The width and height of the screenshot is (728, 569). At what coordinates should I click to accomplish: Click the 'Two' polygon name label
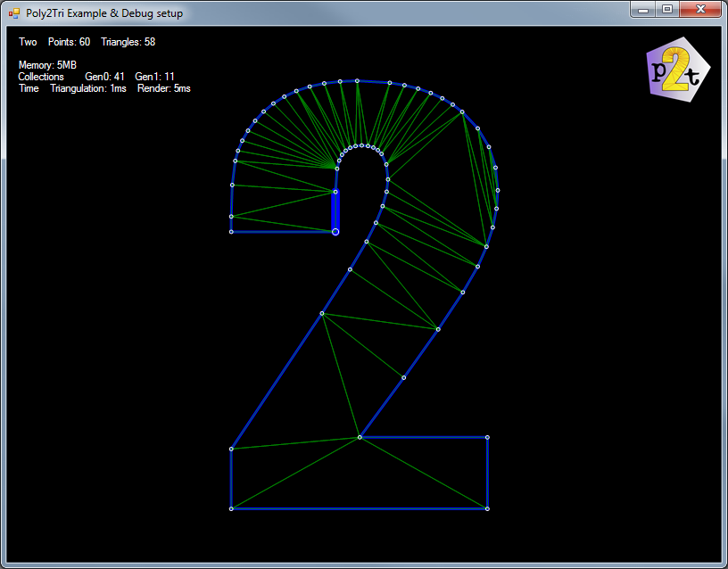[x=28, y=42]
